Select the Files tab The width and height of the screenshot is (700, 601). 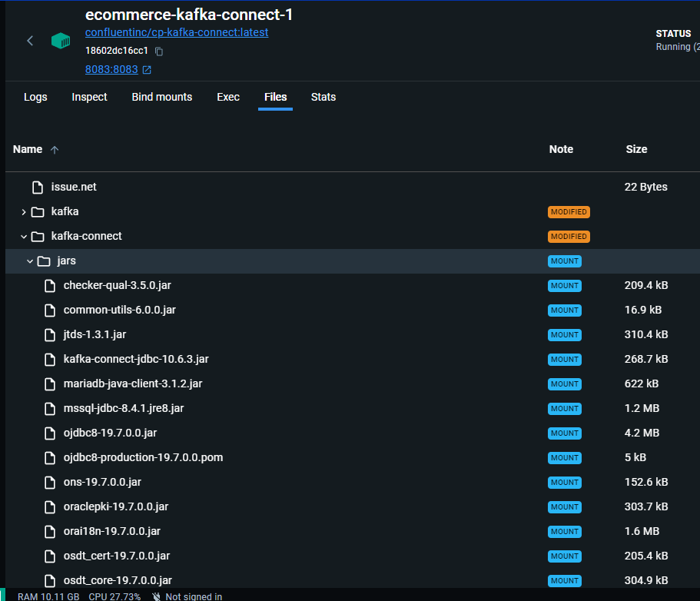tap(275, 97)
